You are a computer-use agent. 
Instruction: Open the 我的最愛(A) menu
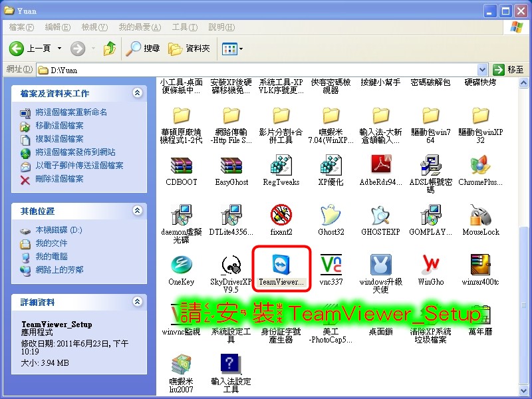click(x=140, y=27)
